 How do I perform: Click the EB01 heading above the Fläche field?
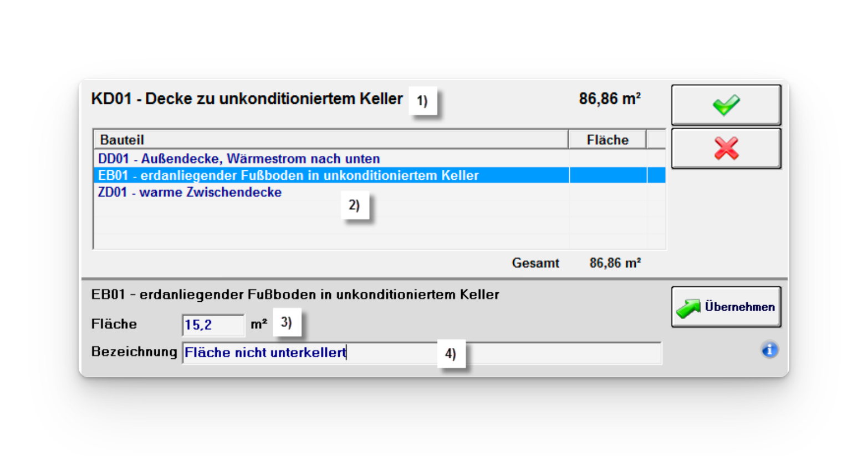click(295, 295)
